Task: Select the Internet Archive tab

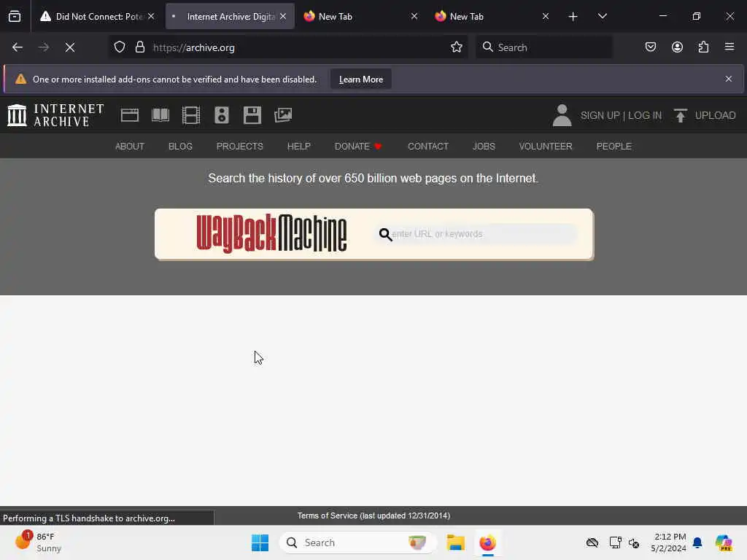Action: [x=230, y=16]
